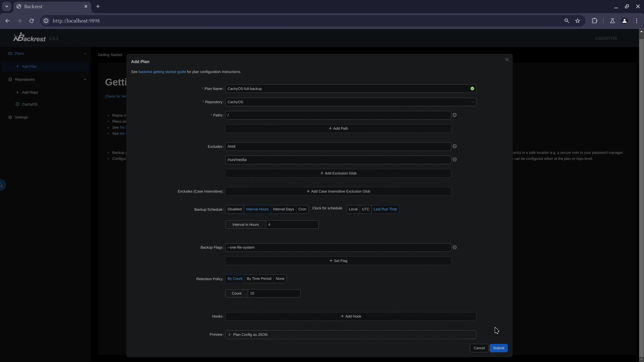Choose Last Run Time clock
Screen dimensions: 644x362
tap(385, 209)
